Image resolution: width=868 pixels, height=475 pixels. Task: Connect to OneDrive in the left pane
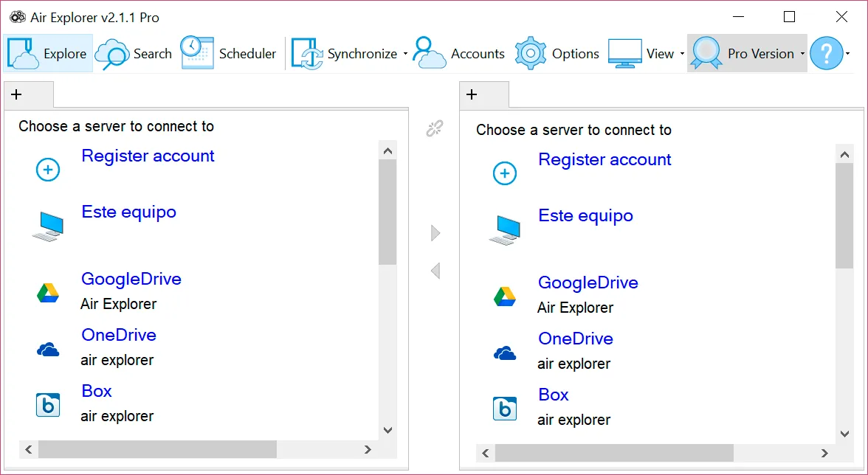click(119, 335)
